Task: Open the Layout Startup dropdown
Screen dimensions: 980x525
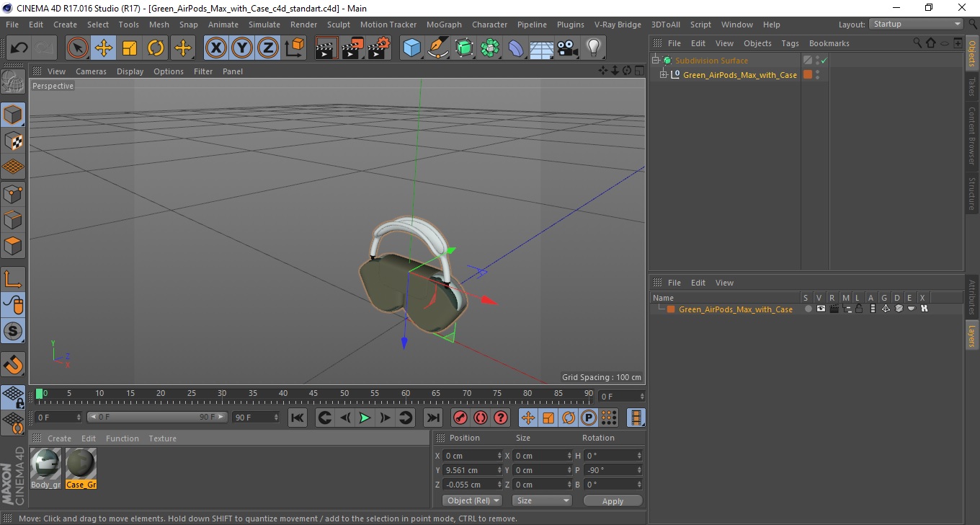Action: (x=915, y=24)
